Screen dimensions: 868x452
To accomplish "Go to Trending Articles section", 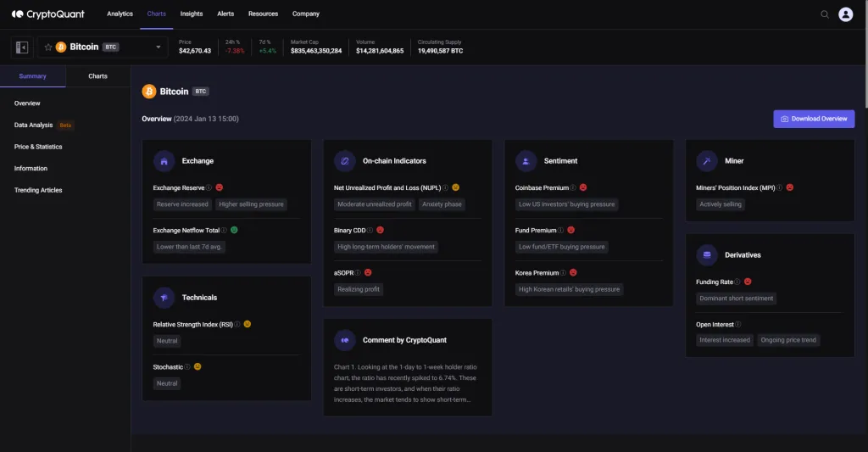I will (x=38, y=190).
